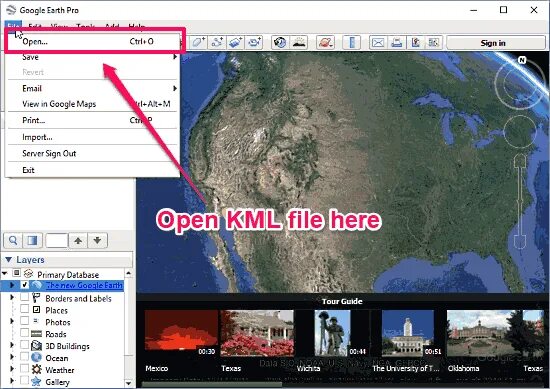Click the panel toggle icon beside the magnifier
The image size is (550, 389).
pyautogui.click(x=32, y=240)
